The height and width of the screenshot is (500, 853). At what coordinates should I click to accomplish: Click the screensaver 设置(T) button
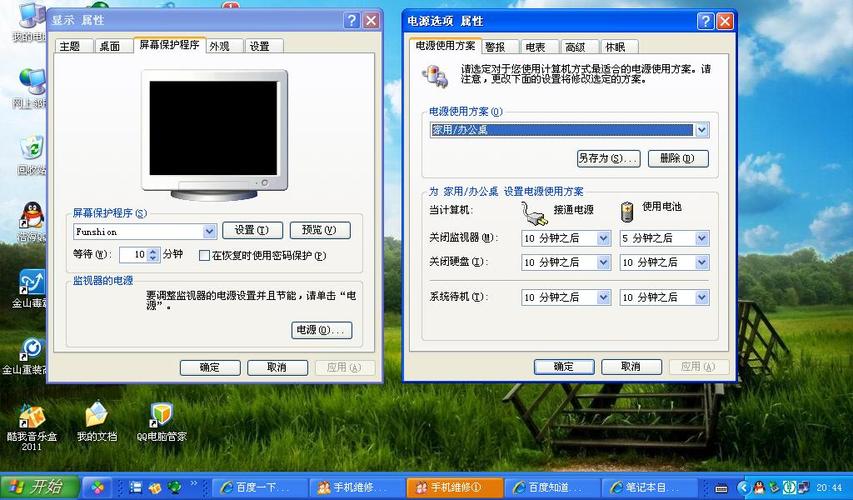click(252, 231)
